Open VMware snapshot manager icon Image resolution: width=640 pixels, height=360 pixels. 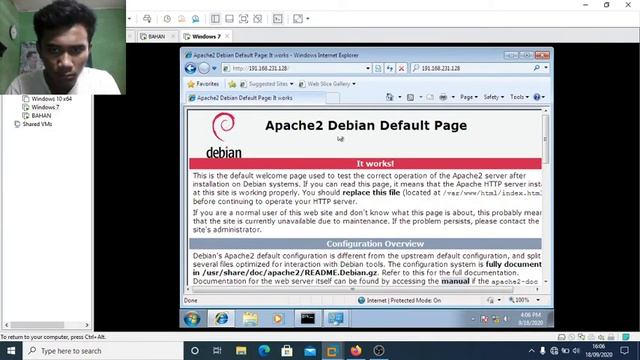196,19
